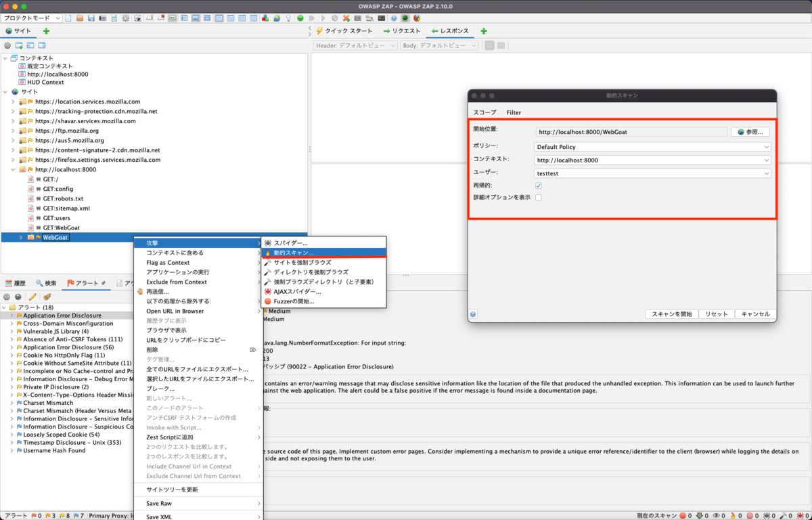Expand the location.services.mozilla.com site node

(13, 102)
